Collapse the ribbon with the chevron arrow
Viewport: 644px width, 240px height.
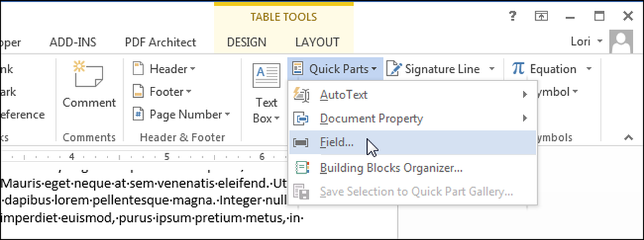(x=629, y=138)
